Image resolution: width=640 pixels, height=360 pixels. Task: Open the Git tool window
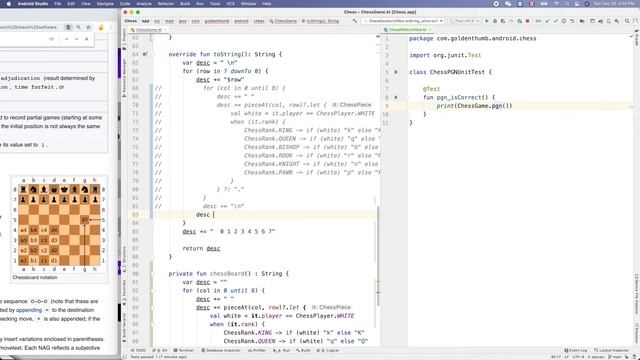coord(160,351)
